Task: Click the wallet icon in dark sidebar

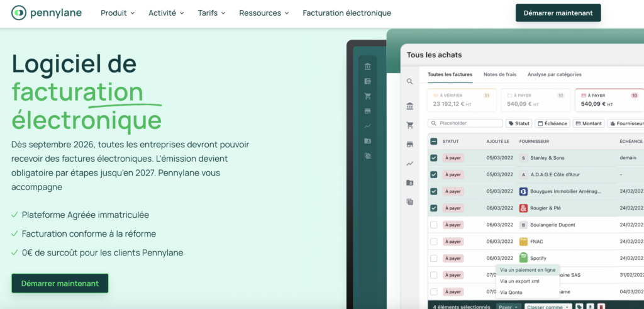Action: pos(367,81)
